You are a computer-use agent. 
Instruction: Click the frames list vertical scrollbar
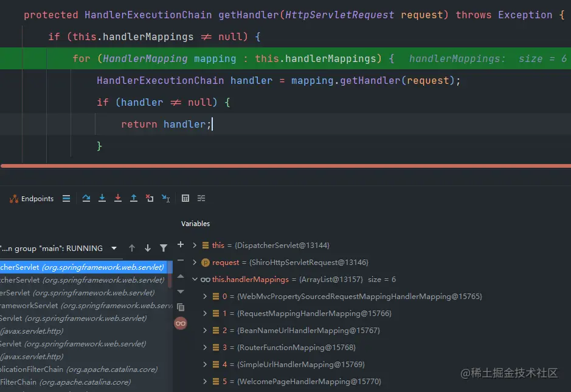point(170,275)
